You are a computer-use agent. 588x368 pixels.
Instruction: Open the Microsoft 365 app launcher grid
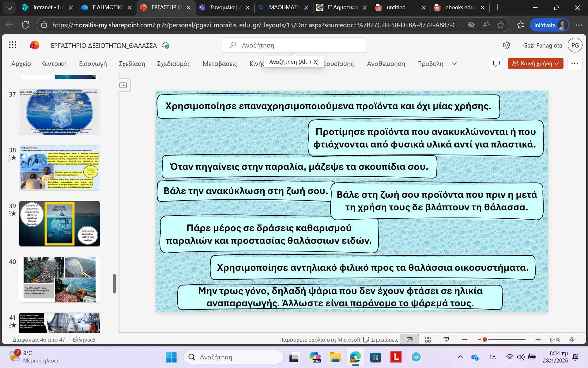point(13,45)
